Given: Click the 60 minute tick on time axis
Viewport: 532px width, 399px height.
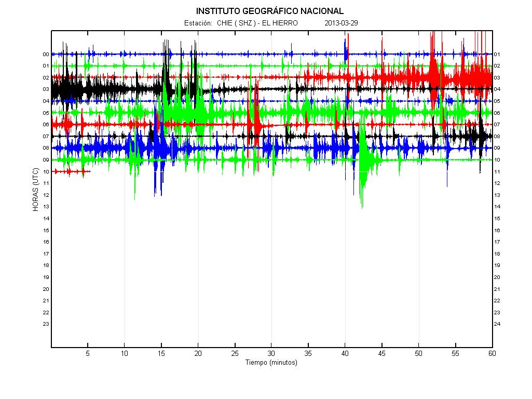Looking at the screenshot, I should 492,353.
